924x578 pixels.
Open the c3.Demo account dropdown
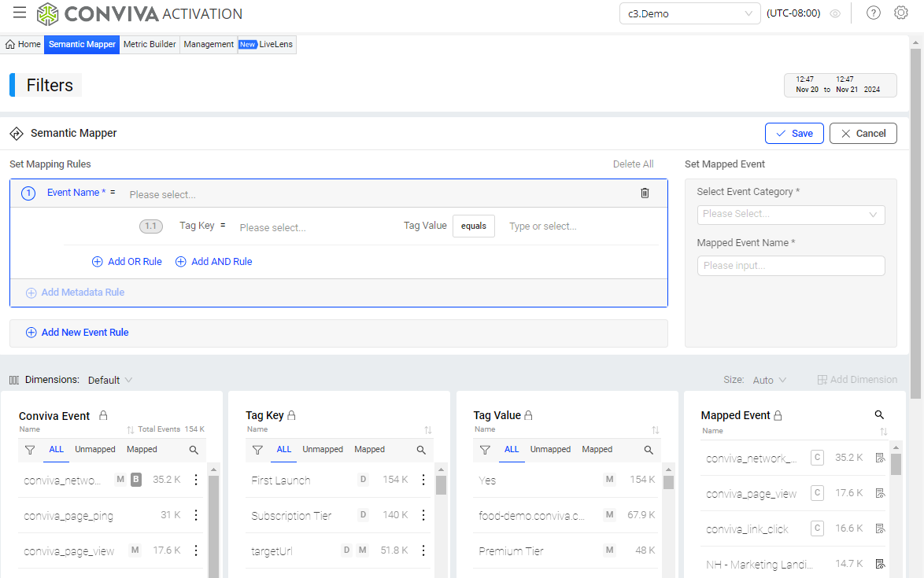689,13
